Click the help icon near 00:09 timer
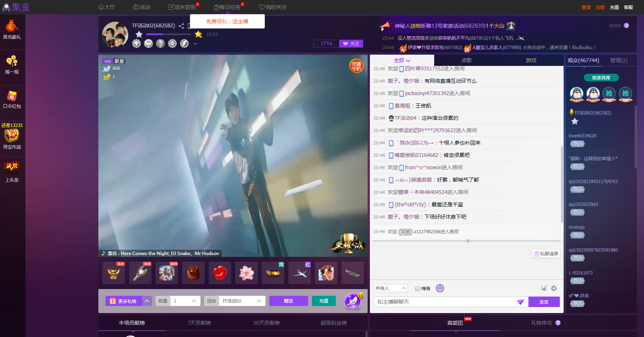The width and height of the screenshot is (644, 337). click(626, 25)
